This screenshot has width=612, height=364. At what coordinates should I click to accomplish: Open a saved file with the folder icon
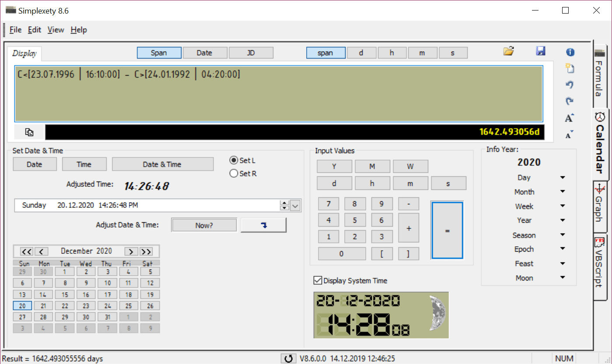point(508,51)
